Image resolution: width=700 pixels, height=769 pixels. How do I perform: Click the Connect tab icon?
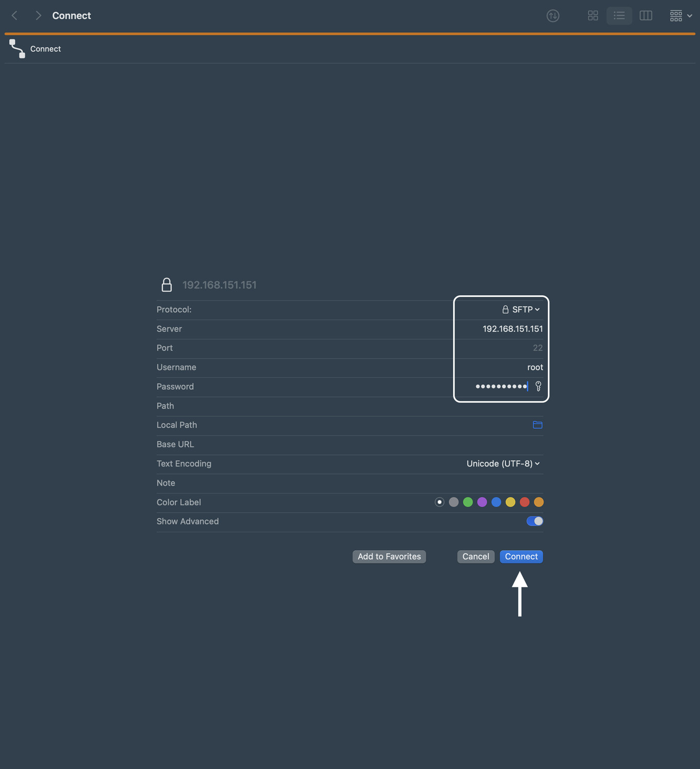[17, 49]
